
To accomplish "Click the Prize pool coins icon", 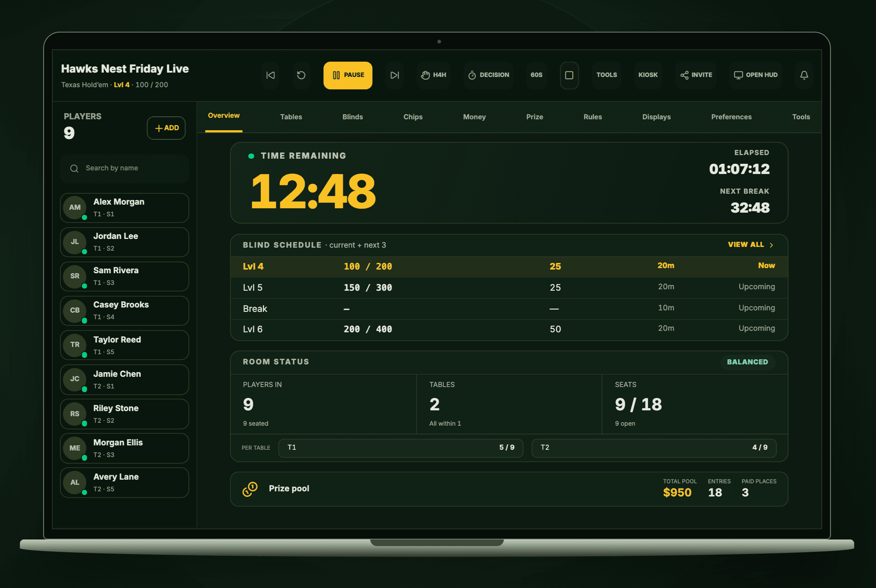I will 250,489.
